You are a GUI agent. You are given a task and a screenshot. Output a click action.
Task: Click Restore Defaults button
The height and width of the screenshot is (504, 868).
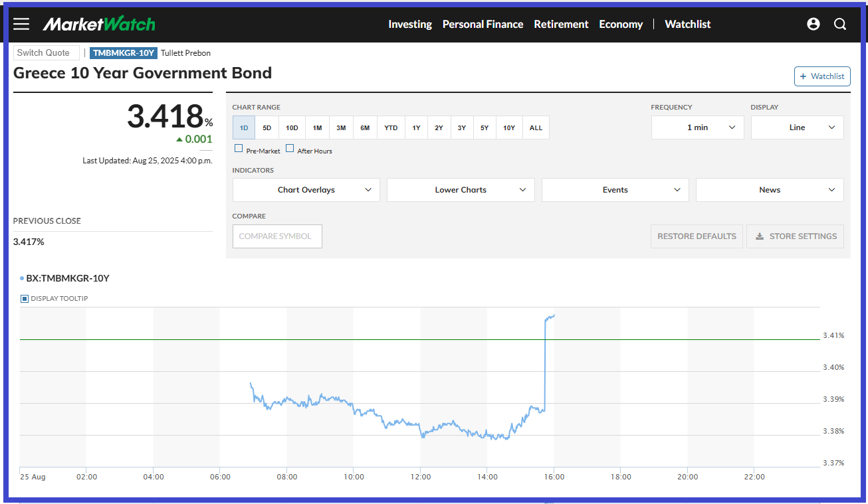click(697, 236)
